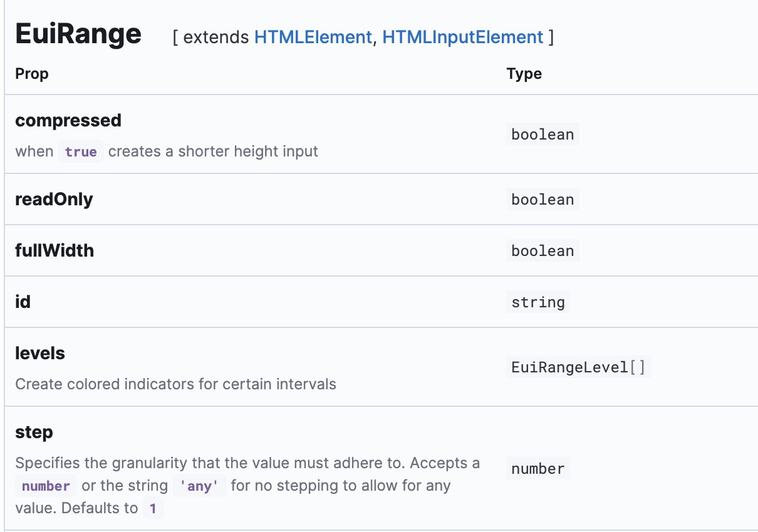Click the number type badge for step
Screen dimensions: 758x532
point(537,468)
